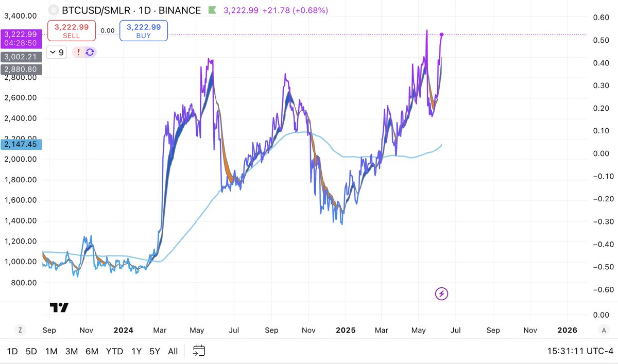
Task: Click the 2026 label on time axis
Action: (x=568, y=330)
